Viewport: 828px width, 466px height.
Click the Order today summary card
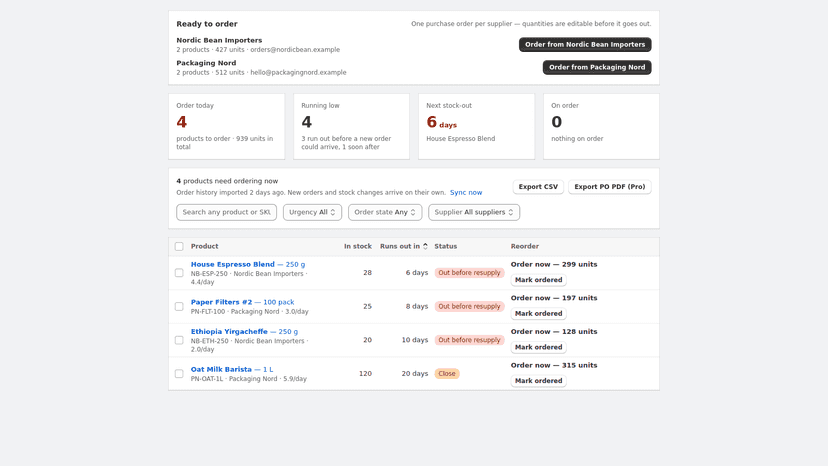pos(227,126)
